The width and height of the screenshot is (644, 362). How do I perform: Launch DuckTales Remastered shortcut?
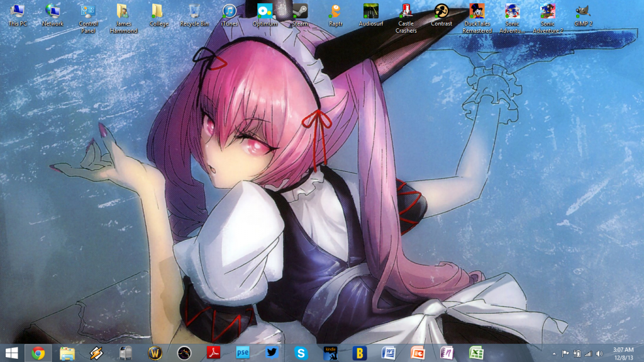[x=477, y=18]
